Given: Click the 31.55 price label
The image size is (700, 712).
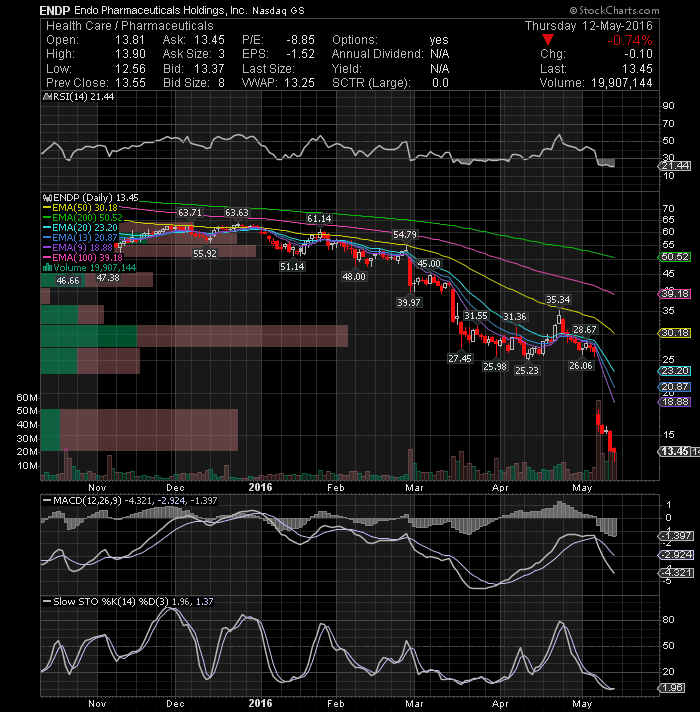Looking at the screenshot, I should click(x=476, y=315).
